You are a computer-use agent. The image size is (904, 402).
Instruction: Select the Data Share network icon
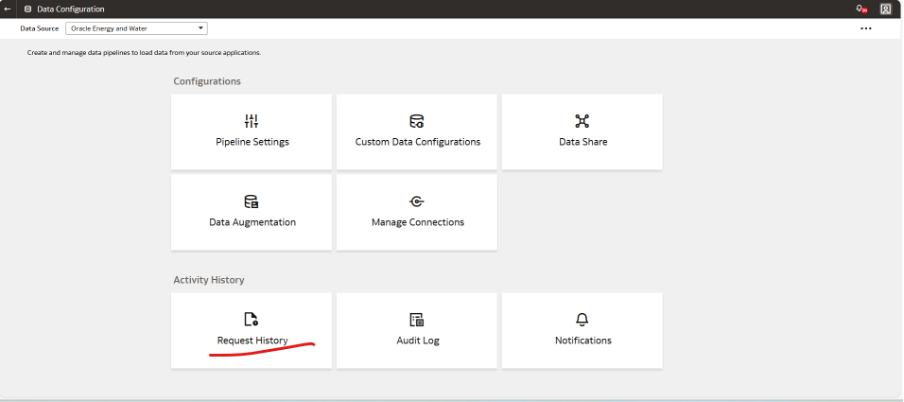[x=582, y=121]
